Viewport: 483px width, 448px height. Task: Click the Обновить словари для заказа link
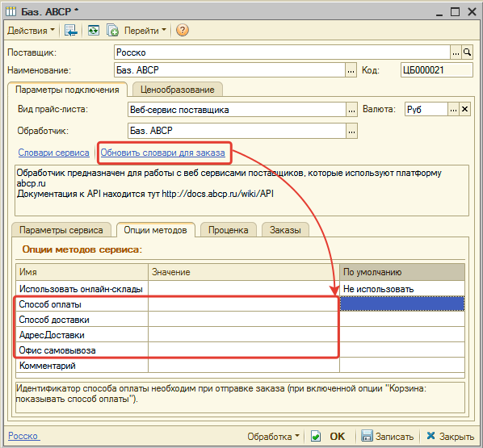point(162,153)
